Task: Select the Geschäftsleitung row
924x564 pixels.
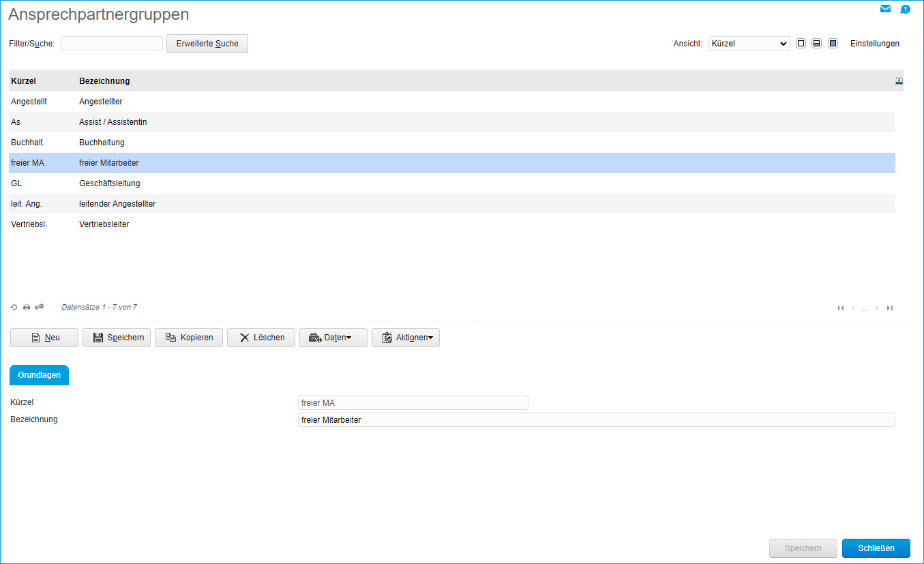Action: (109, 183)
